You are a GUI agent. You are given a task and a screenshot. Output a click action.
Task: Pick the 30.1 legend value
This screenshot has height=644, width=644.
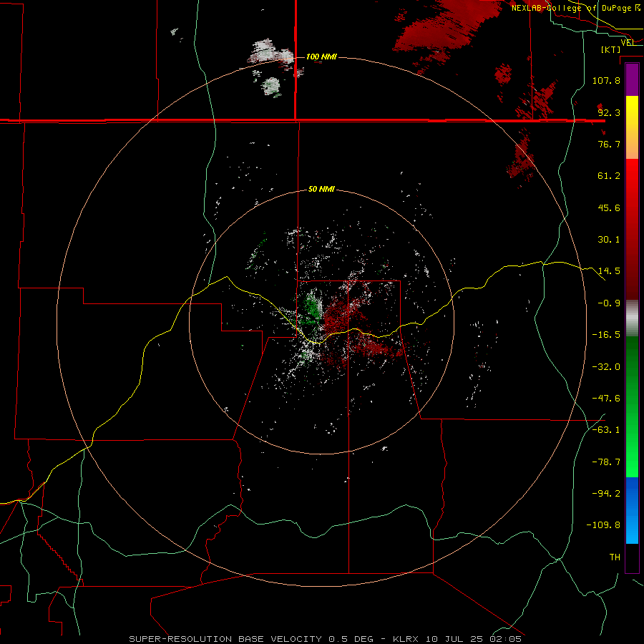[x=609, y=239]
